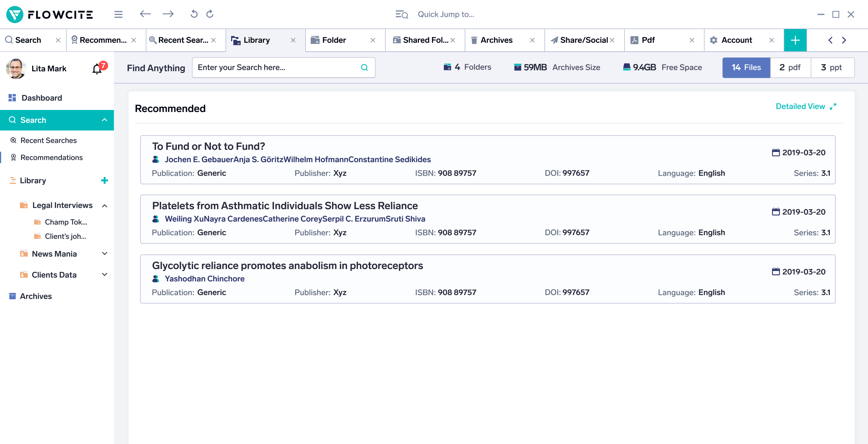The width and height of the screenshot is (868, 444).
Task: Open new tab with plus button
Action: click(x=795, y=40)
